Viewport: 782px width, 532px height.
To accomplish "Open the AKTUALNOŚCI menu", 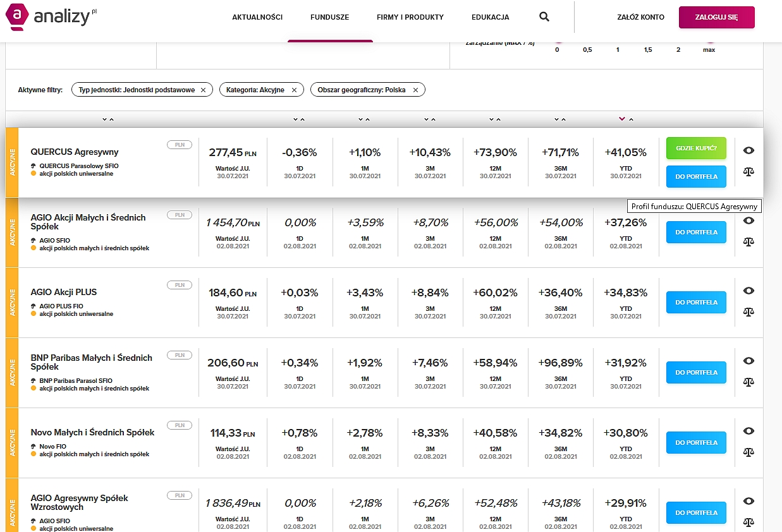I will point(257,17).
